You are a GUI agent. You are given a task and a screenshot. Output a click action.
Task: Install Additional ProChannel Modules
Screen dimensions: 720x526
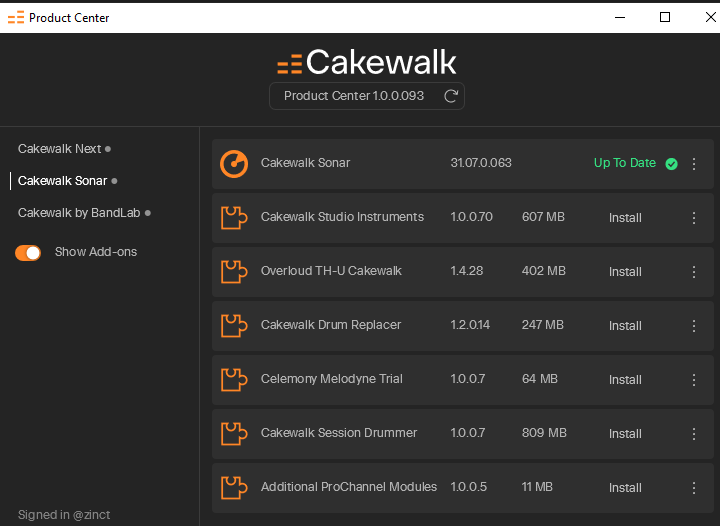(x=625, y=487)
